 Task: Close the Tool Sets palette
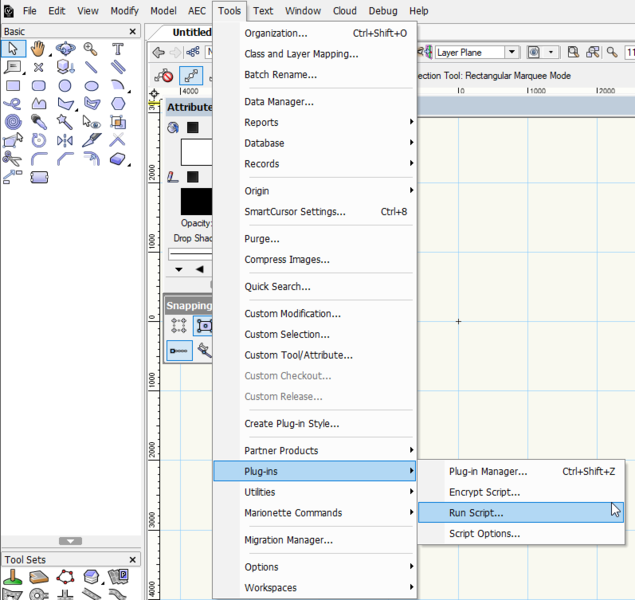pos(132,560)
